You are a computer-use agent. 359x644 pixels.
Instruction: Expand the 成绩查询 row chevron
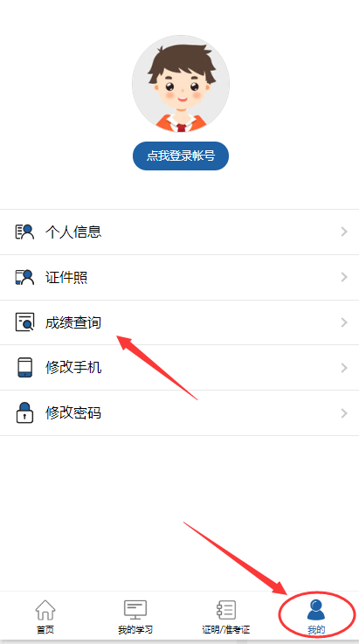pos(344,322)
